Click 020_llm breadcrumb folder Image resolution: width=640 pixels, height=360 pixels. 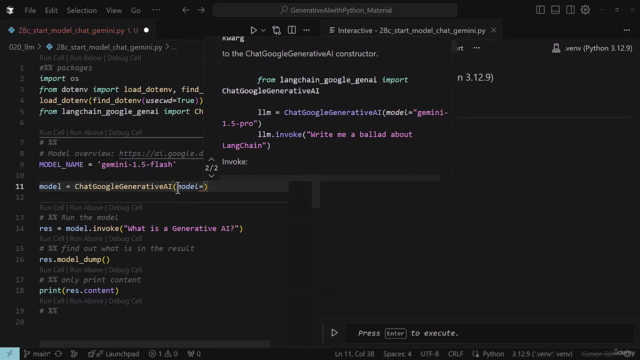(x=22, y=47)
